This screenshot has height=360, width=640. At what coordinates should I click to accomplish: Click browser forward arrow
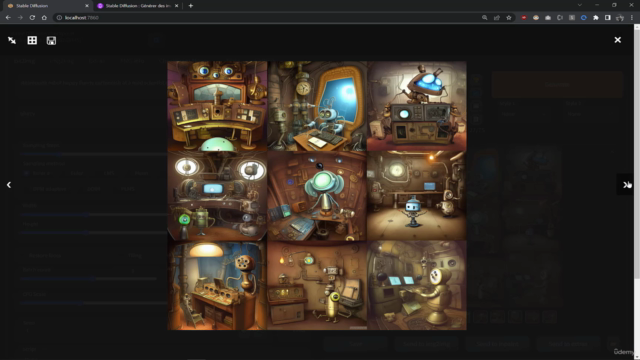point(20,18)
